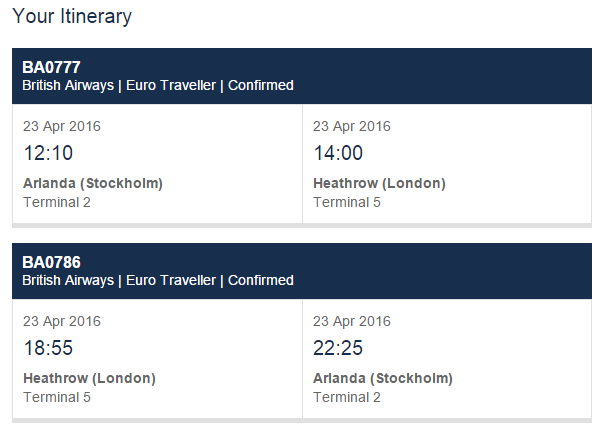Click the BA0786 arrival date 23 Apr 2016
Image resolution: width=606 pixels, height=433 pixels.
[x=352, y=321]
